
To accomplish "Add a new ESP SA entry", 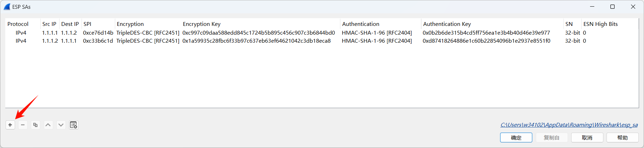I will tap(10, 125).
